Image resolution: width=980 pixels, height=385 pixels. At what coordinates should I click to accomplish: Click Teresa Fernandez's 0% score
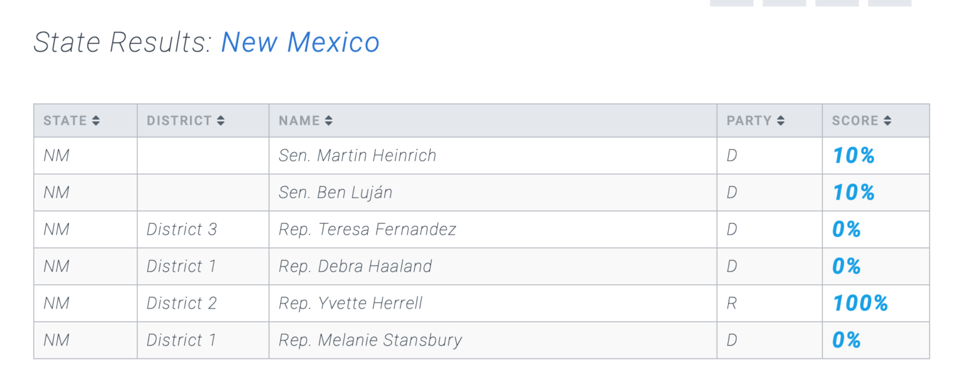[847, 229]
